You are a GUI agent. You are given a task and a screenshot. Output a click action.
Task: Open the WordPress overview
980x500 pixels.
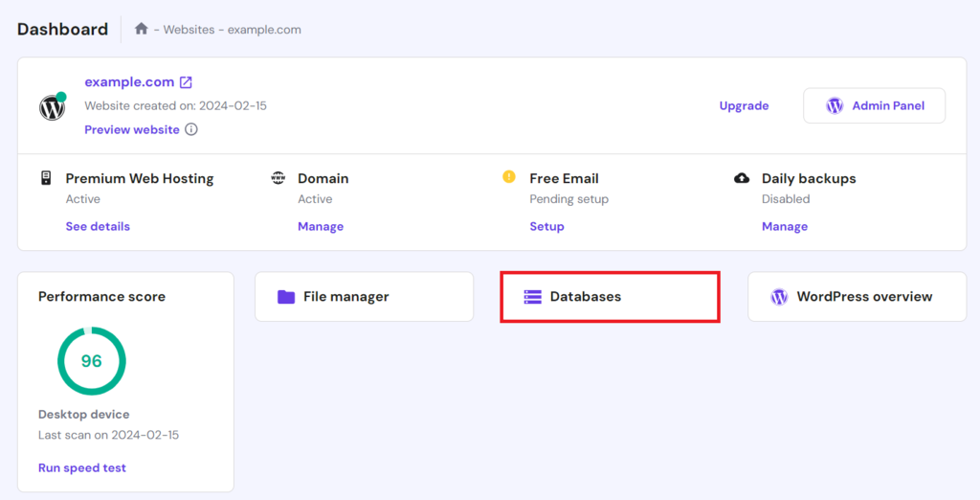coord(857,297)
